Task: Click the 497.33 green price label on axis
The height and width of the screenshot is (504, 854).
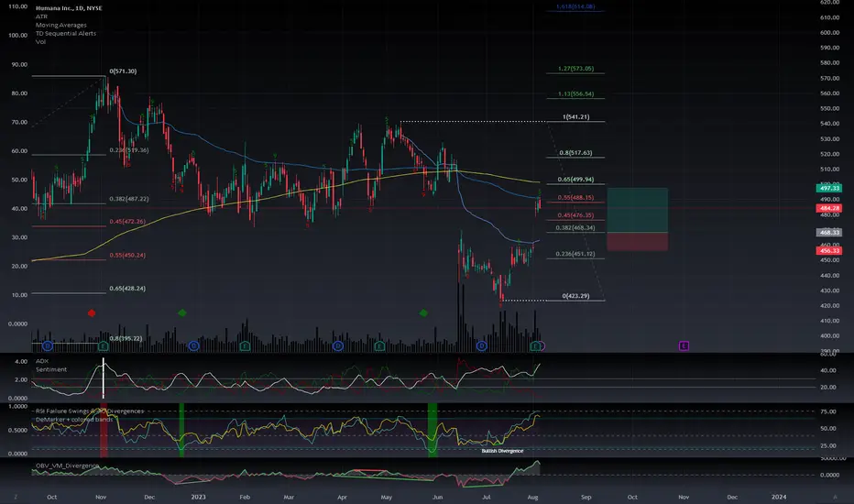Action: pos(829,188)
